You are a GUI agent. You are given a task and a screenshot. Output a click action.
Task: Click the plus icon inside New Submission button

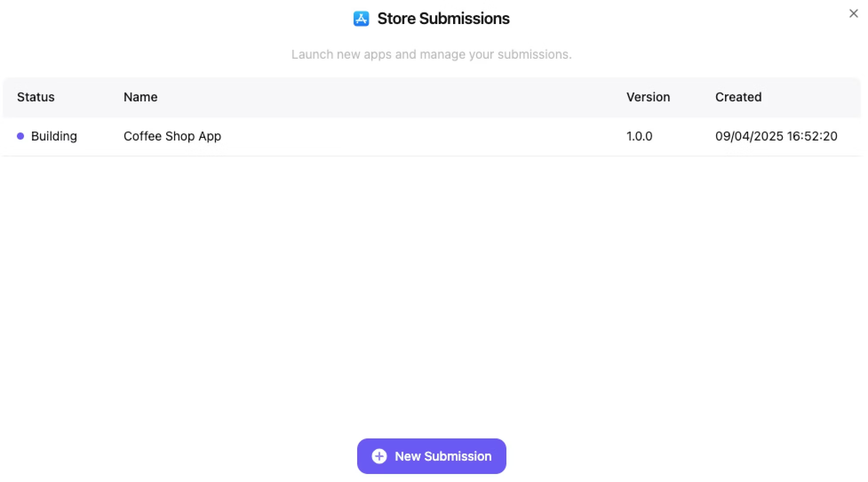(378, 456)
